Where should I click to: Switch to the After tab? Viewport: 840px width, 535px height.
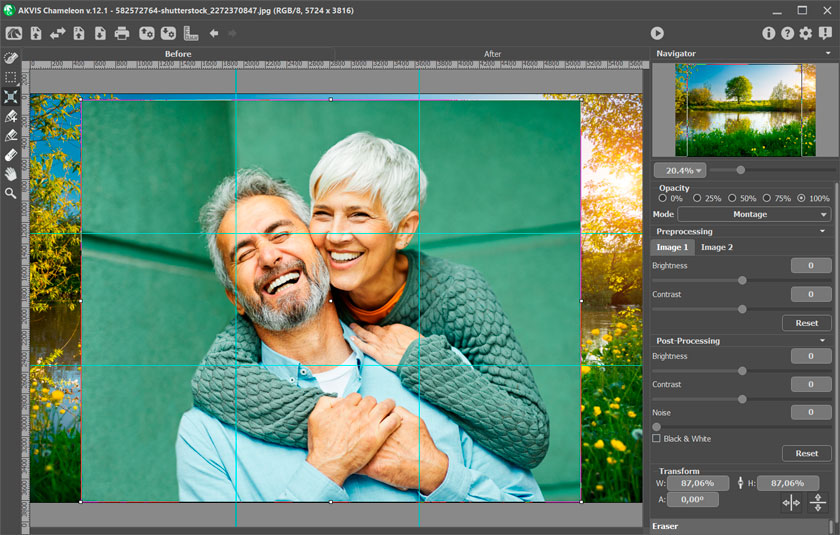point(492,54)
